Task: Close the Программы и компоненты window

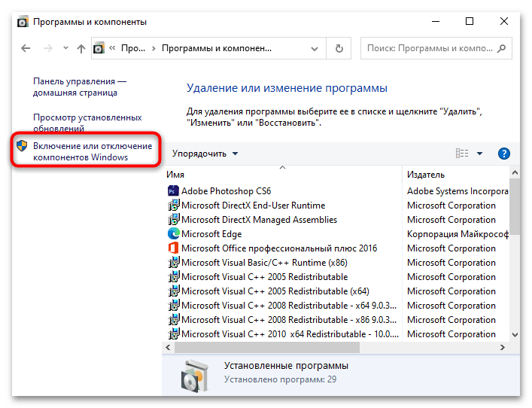Action: 504,21
